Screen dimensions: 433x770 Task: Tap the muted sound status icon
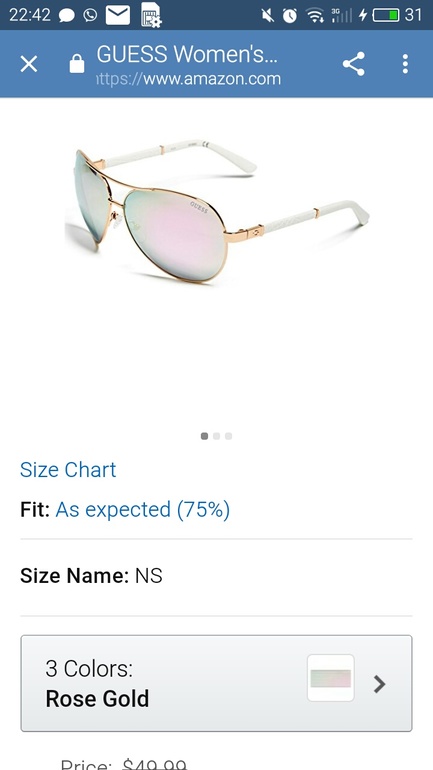click(x=268, y=16)
